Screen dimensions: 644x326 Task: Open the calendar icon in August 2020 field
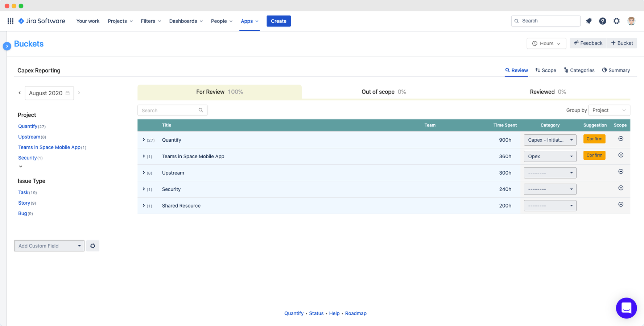pyautogui.click(x=67, y=93)
